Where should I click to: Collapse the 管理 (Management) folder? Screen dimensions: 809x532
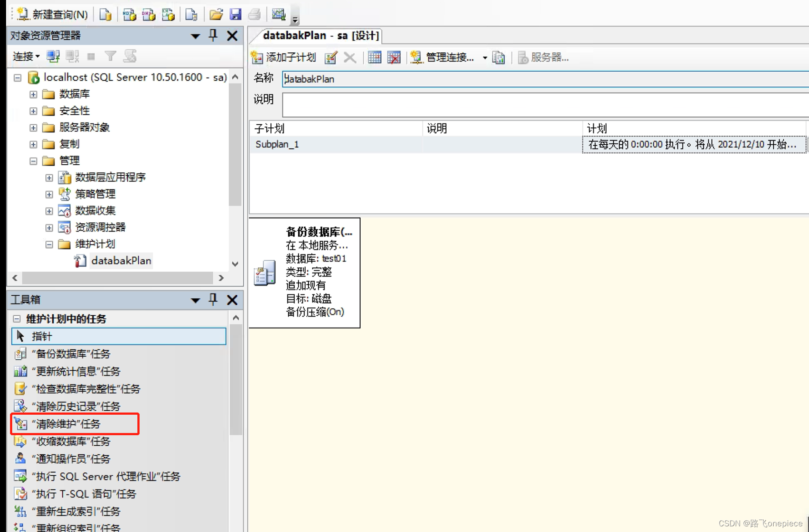(33, 161)
